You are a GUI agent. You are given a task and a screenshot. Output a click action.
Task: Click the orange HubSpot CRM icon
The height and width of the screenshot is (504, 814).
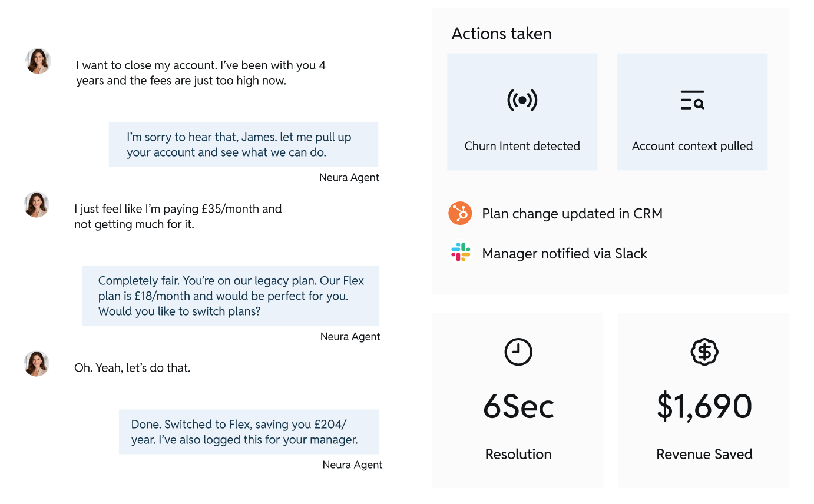460,213
